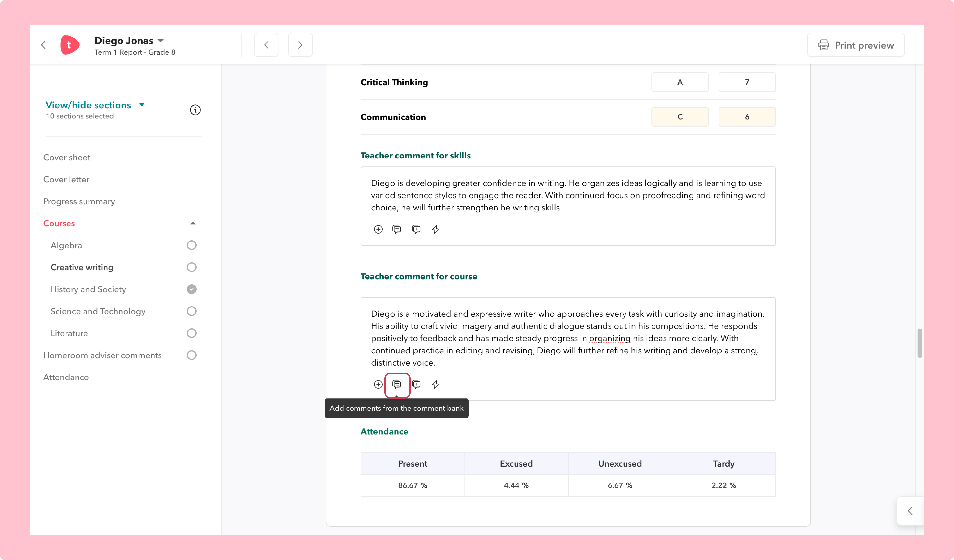Click "Term 1 Report - Grade 8" subtitle
The width and height of the screenshot is (954, 560).
pyautogui.click(x=135, y=52)
